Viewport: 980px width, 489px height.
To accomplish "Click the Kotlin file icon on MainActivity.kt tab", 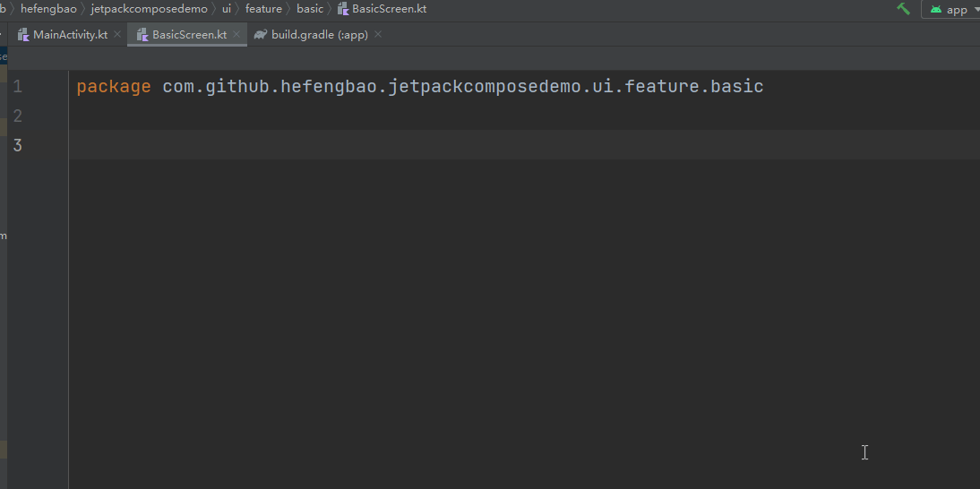I will tap(23, 35).
